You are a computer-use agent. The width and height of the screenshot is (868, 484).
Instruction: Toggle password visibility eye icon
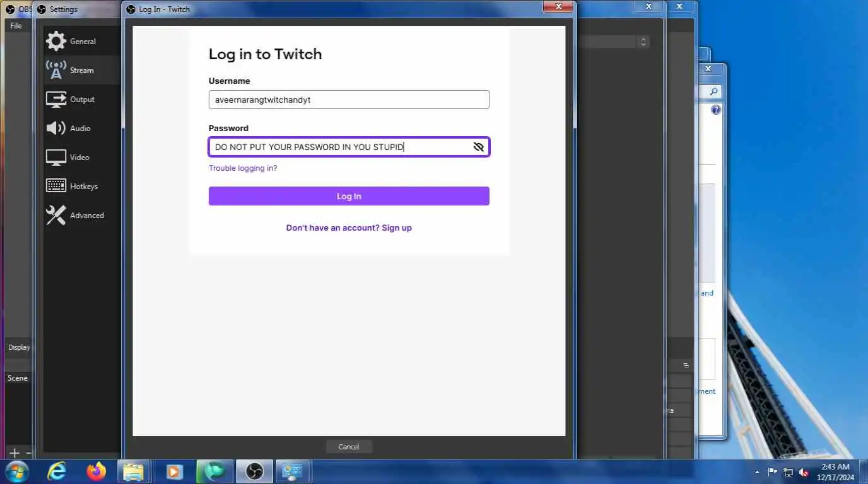(x=478, y=147)
